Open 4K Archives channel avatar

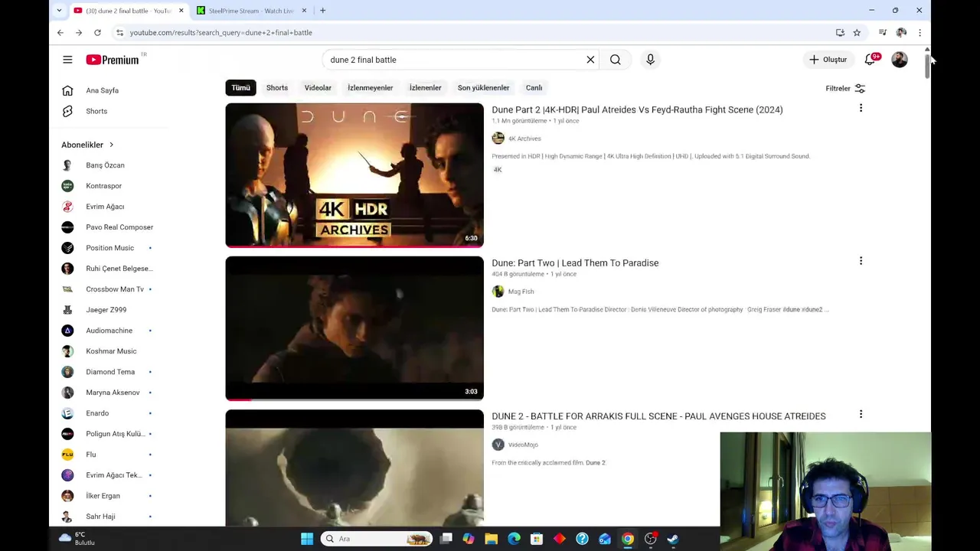(498, 139)
